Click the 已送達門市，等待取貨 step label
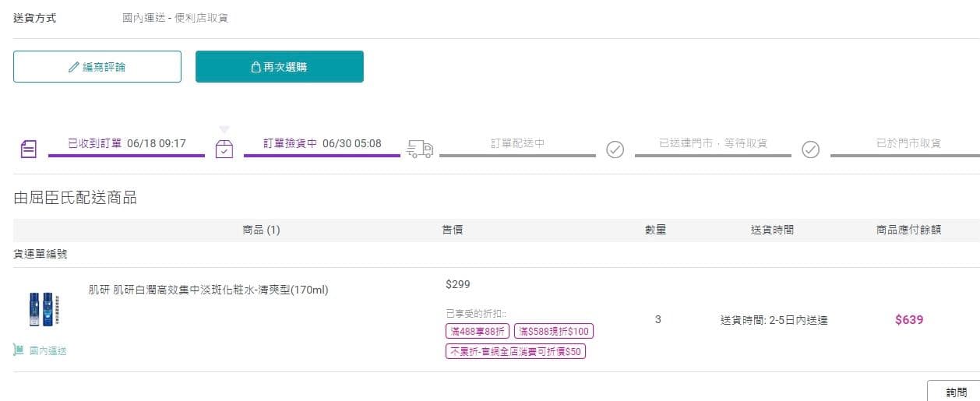Screen dimensions: 980x401 [x=713, y=143]
